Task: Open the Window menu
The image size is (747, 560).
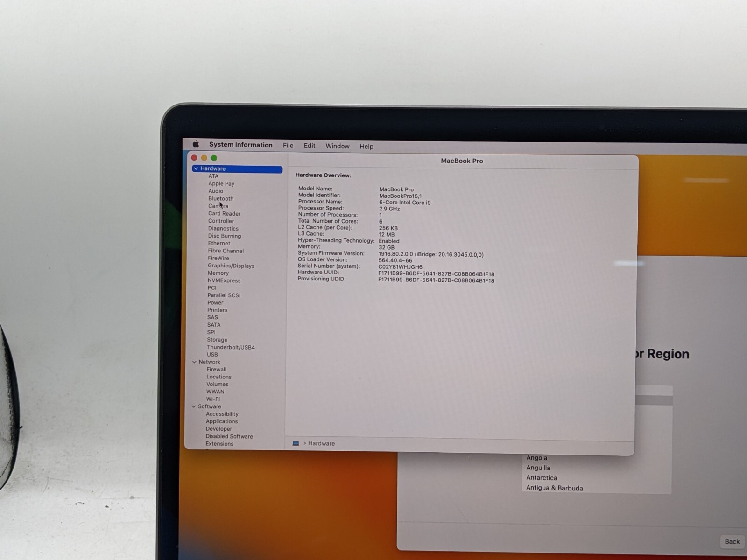Action: coord(337,146)
